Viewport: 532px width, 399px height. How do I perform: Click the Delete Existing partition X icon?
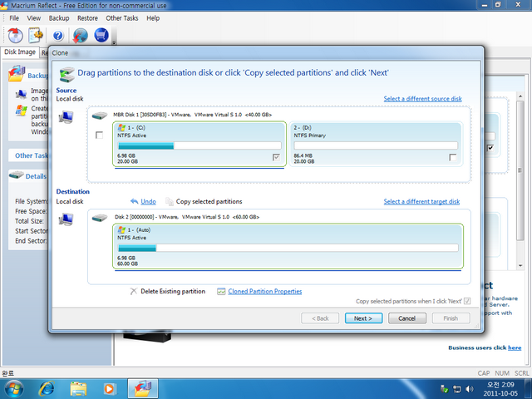coord(134,291)
